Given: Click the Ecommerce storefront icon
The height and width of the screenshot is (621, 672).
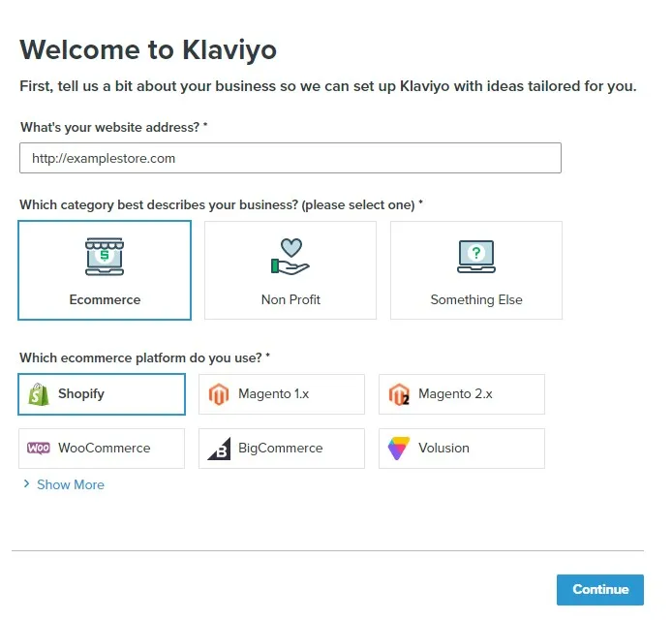Looking at the screenshot, I should coord(105,257).
